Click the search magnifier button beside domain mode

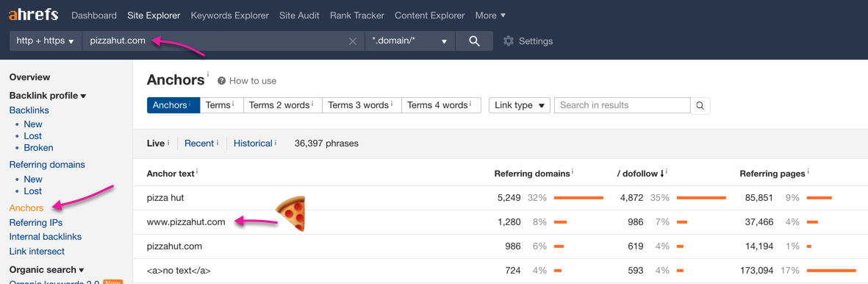point(474,41)
